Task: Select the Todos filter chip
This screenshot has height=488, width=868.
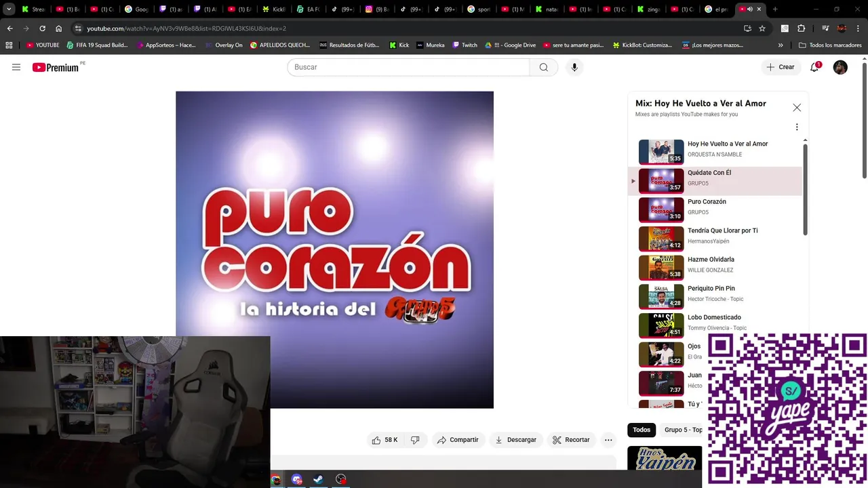Action: coord(642,430)
